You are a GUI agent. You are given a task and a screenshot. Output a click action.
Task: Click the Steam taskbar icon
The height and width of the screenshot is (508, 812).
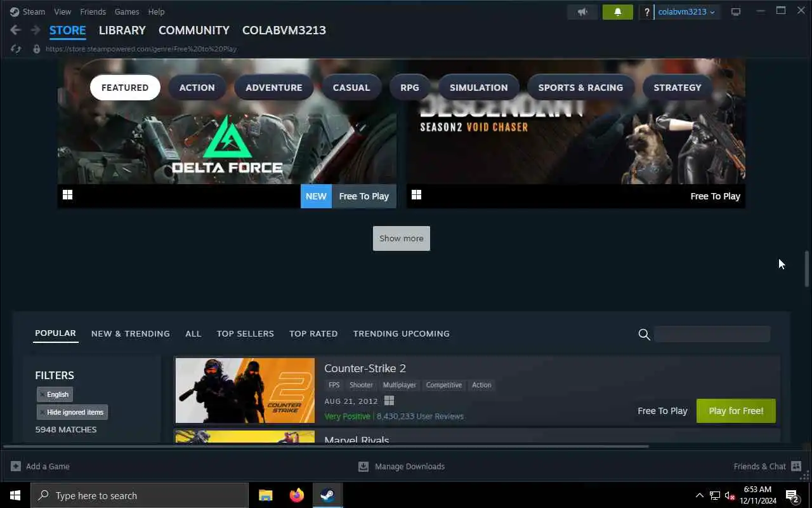tap(327, 495)
